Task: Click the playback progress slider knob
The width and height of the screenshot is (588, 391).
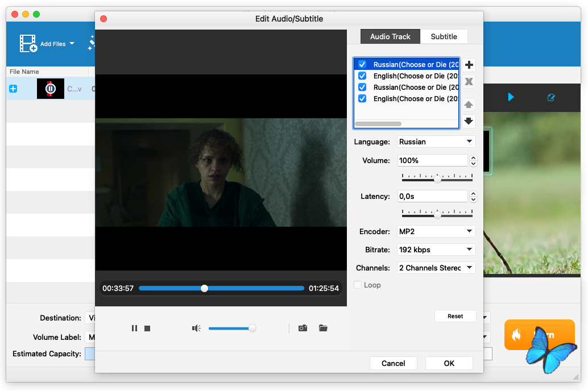Action: tap(204, 288)
